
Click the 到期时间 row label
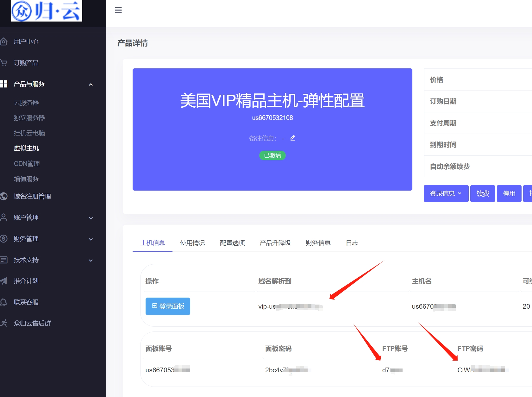click(x=443, y=145)
